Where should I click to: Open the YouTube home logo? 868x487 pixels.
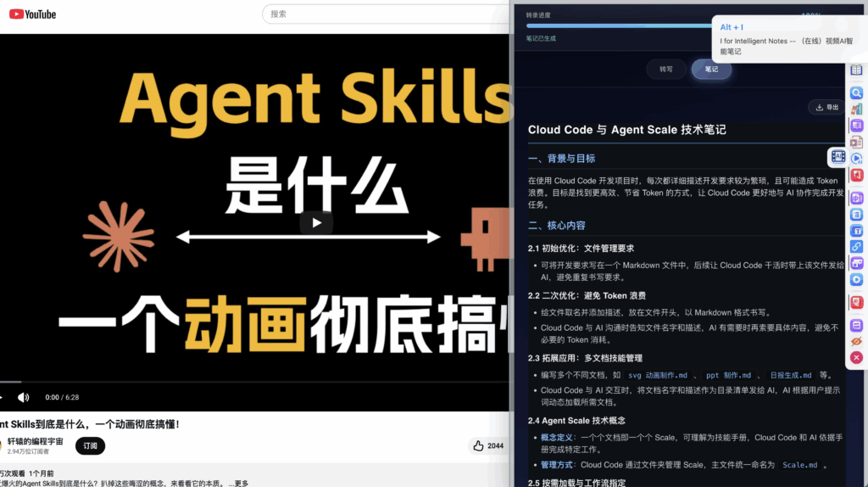33,14
